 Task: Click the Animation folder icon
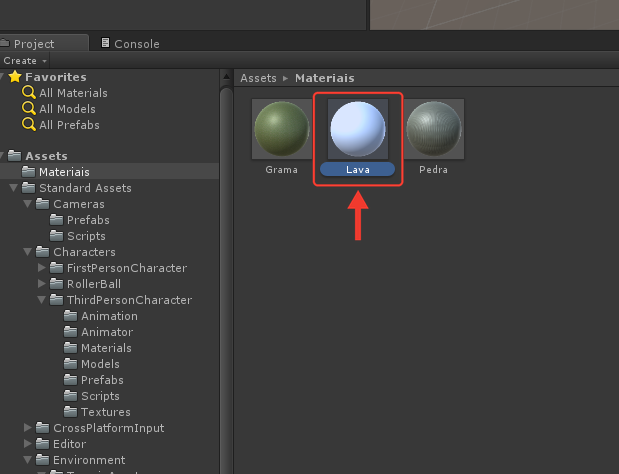71,315
